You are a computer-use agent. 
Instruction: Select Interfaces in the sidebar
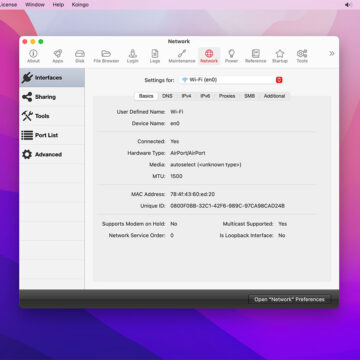tap(52, 78)
